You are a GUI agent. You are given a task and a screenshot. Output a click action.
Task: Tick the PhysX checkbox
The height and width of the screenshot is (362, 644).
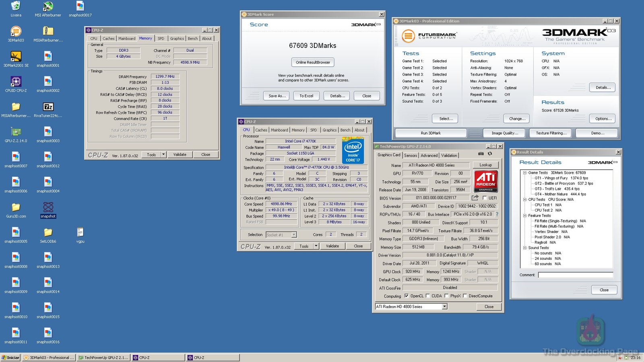click(446, 296)
